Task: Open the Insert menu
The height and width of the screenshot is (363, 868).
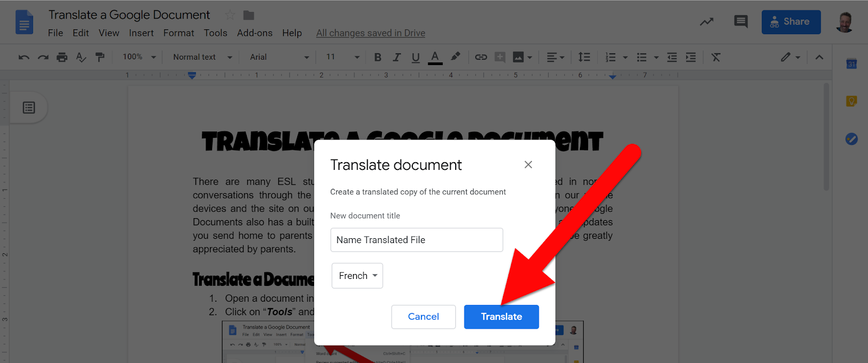Action: point(141,33)
